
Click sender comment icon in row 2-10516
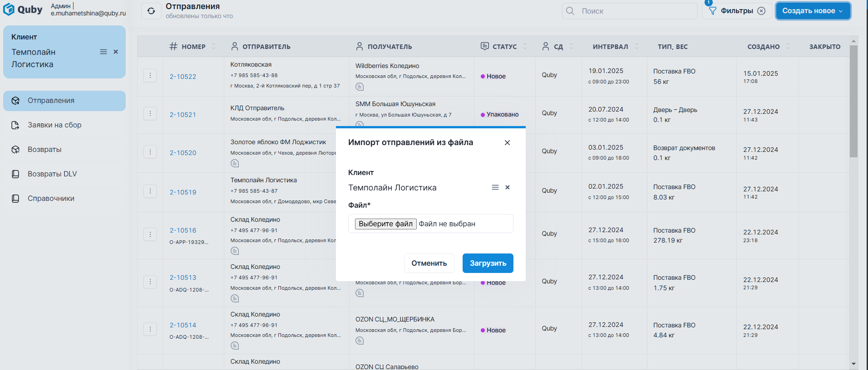pos(235,251)
